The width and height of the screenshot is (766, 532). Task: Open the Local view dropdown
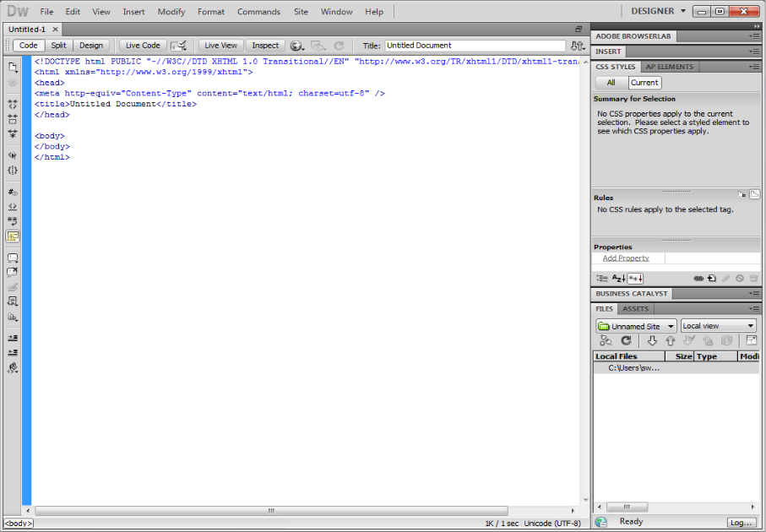[718, 325]
